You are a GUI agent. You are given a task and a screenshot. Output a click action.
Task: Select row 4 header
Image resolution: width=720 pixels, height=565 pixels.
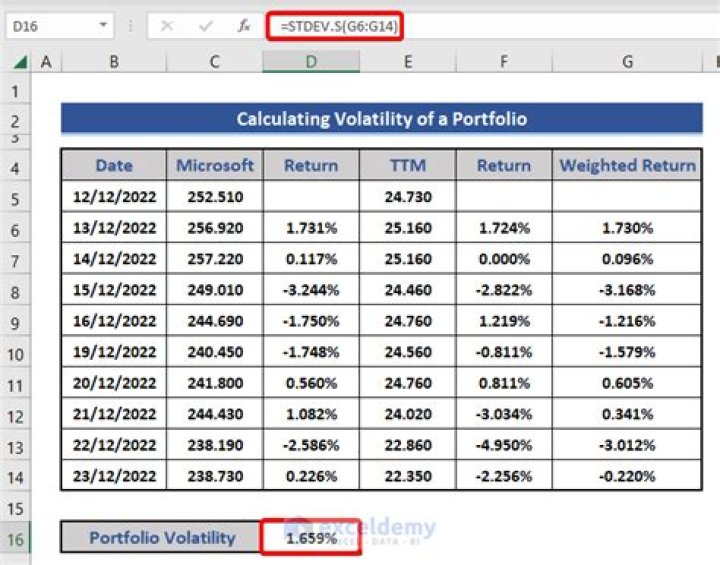coord(14,166)
